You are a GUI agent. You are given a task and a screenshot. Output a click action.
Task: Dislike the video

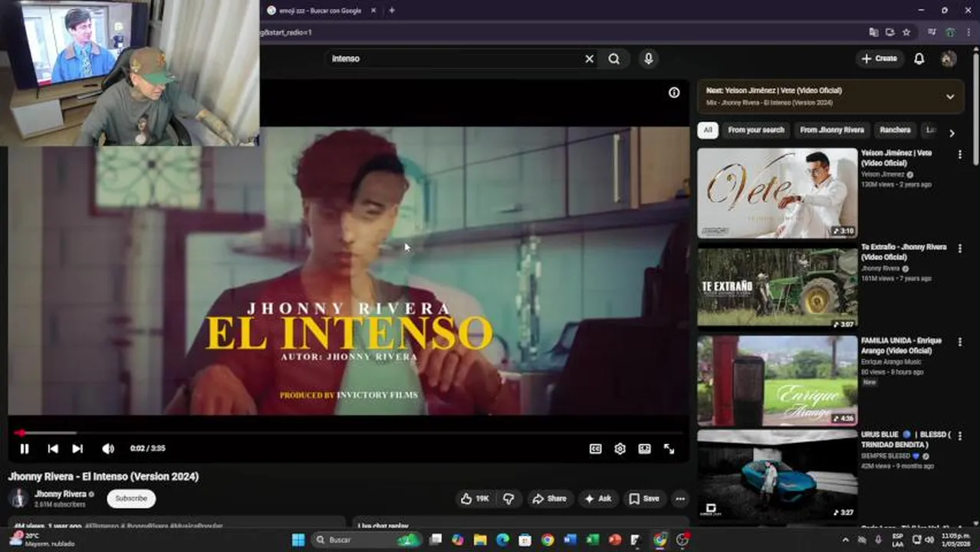coord(508,498)
